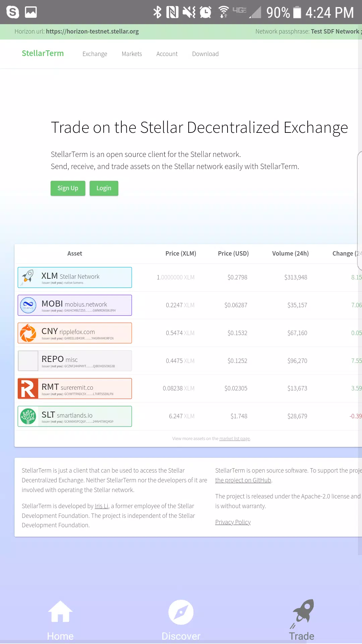362x644 pixels.
Task: Tap the NFC status icon
Action: point(172,12)
